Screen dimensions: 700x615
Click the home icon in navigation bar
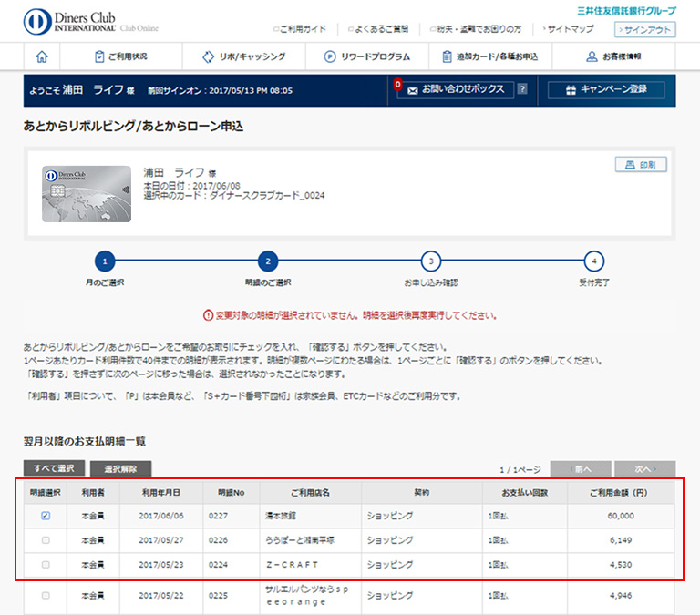pos(41,56)
